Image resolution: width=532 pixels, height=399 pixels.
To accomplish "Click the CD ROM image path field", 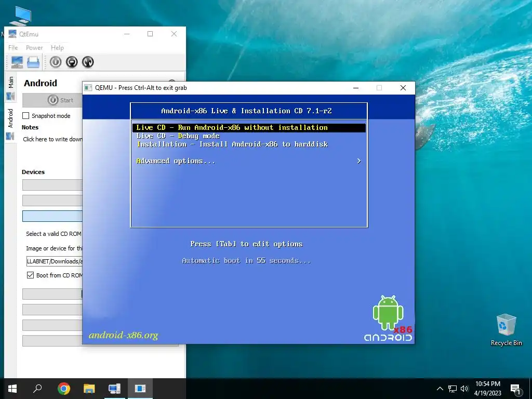I will tap(54, 261).
